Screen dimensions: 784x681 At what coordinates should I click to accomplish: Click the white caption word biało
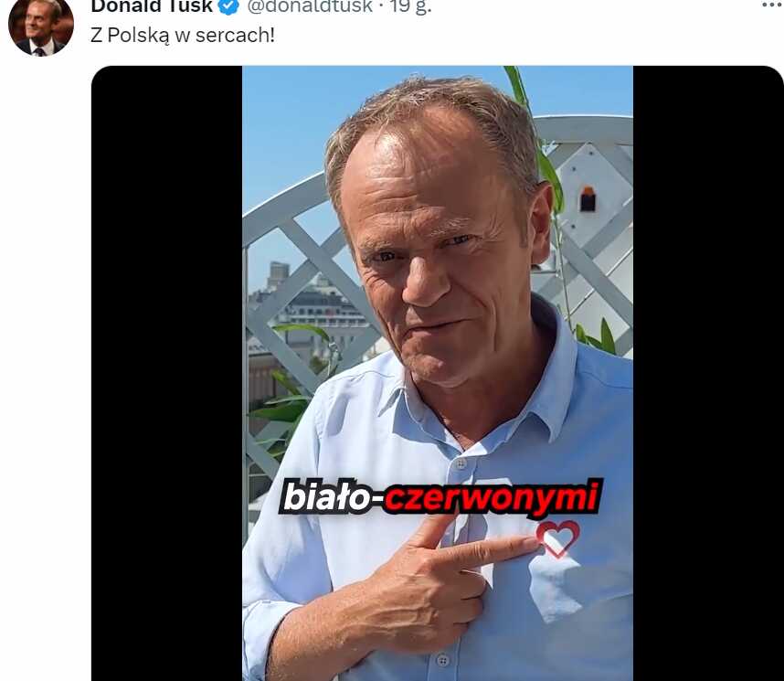click(326, 497)
